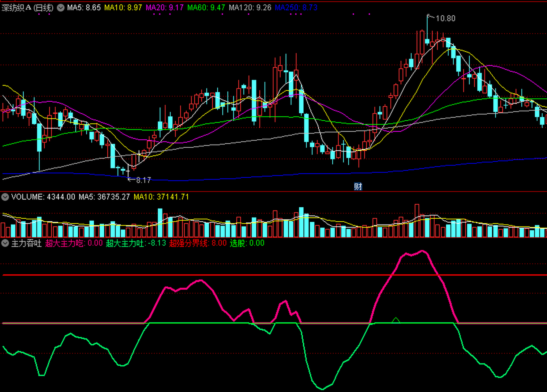
Task: Select the blue MA250: 8.73 label
Action: pyautogui.click(x=296, y=8)
